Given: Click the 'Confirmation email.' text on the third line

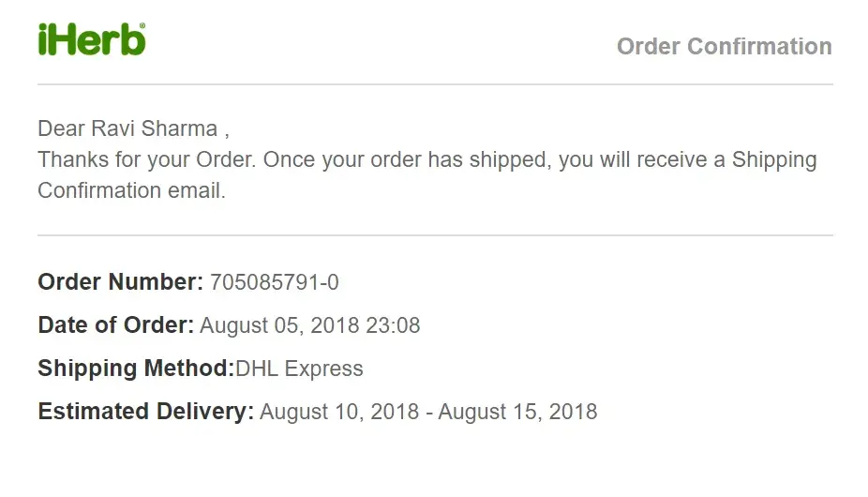Looking at the screenshot, I should point(131,190).
